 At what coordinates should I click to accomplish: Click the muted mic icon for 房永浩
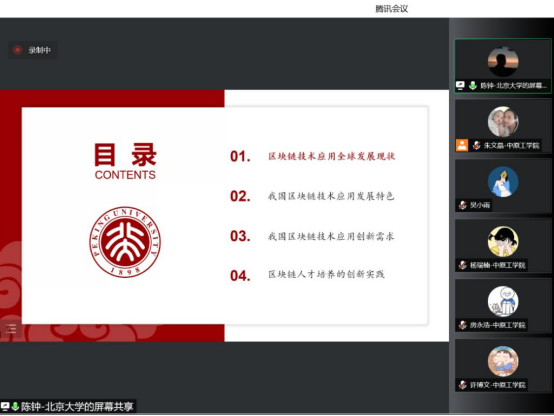pos(462,325)
